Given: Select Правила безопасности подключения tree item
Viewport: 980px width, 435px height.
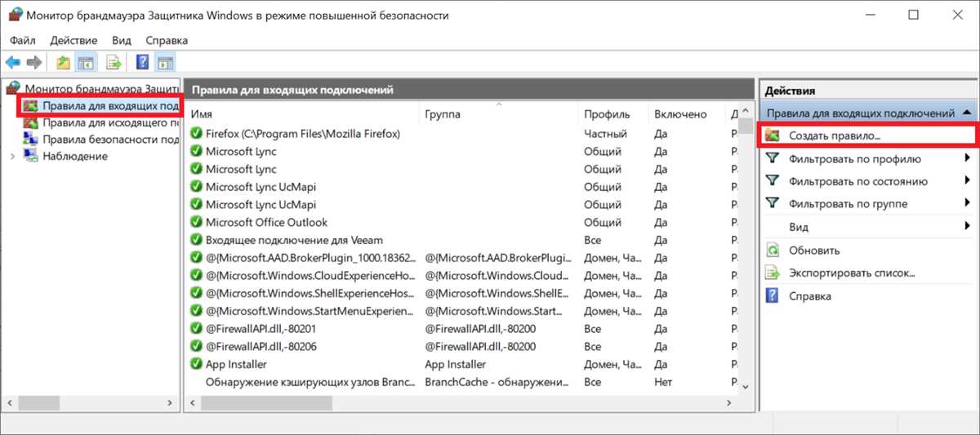Looking at the screenshot, I should point(111,139).
